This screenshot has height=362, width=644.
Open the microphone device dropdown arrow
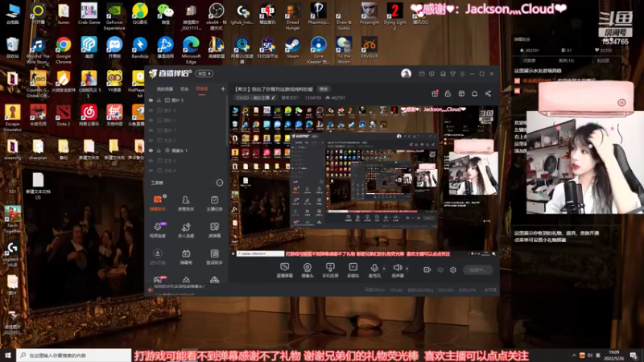pyautogui.click(x=384, y=269)
